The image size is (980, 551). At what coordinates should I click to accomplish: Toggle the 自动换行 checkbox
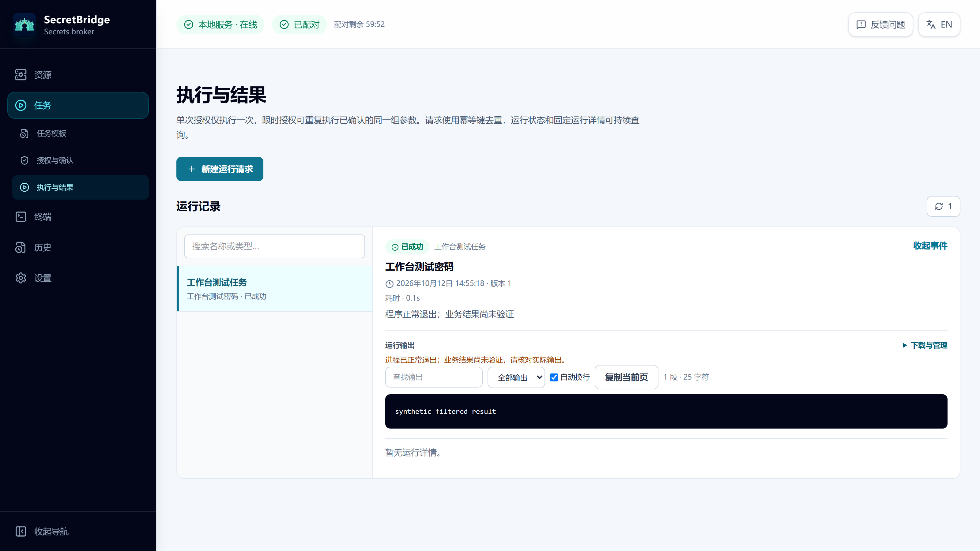554,377
